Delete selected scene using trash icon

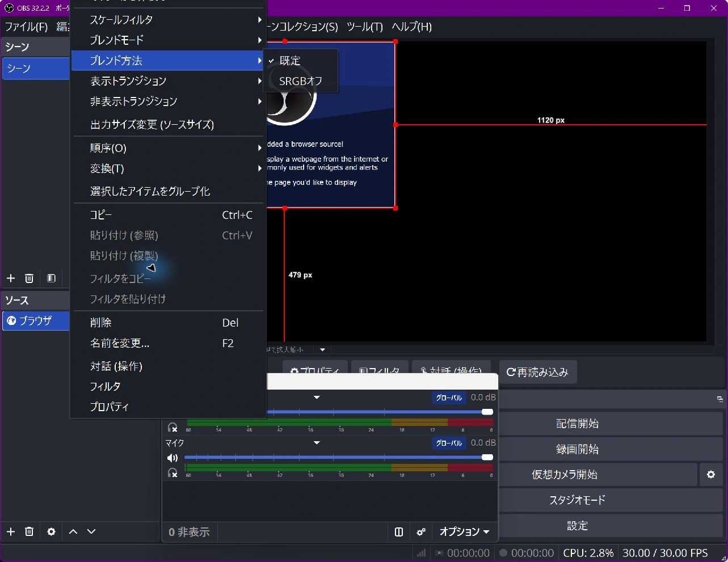coord(29,278)
